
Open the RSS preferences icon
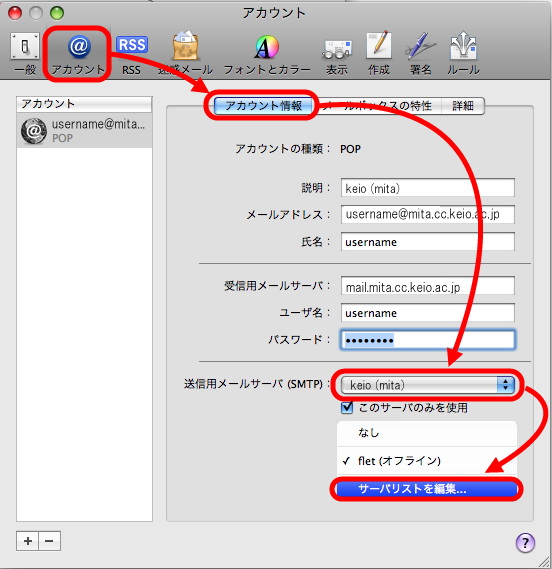[131, 54]
